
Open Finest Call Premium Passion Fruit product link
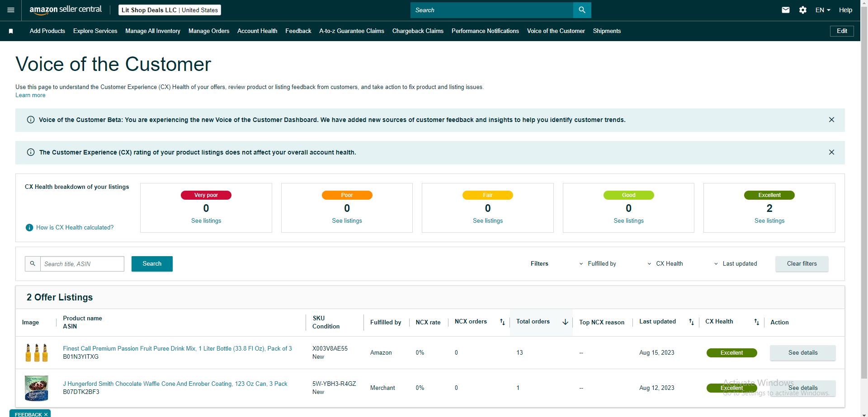click(177, 349)
